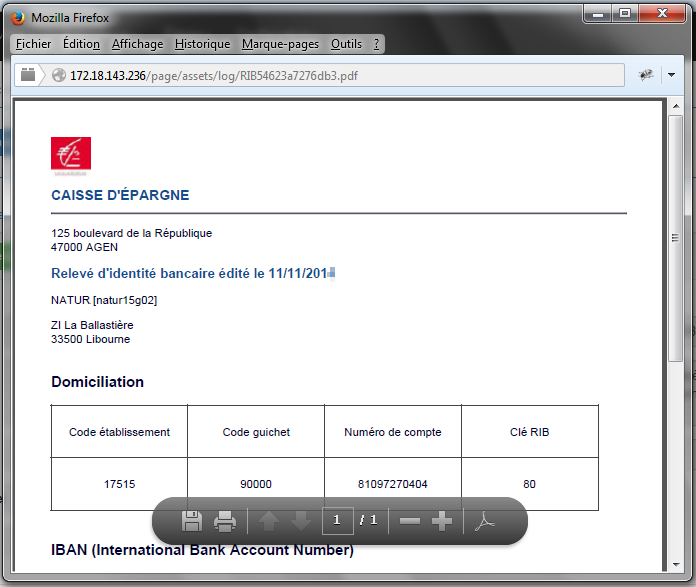Click the 17515 table cell
696x587 pixels.
[x=119, y=484]
